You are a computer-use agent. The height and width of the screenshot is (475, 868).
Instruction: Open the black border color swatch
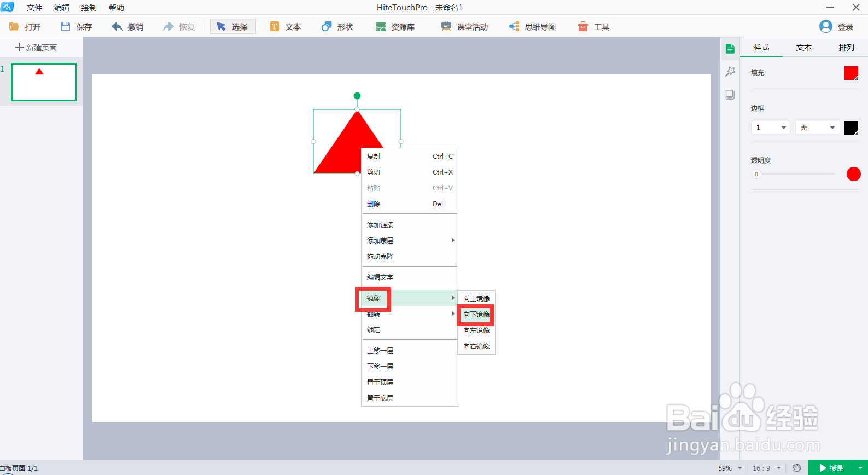click(x=851, y=128)
